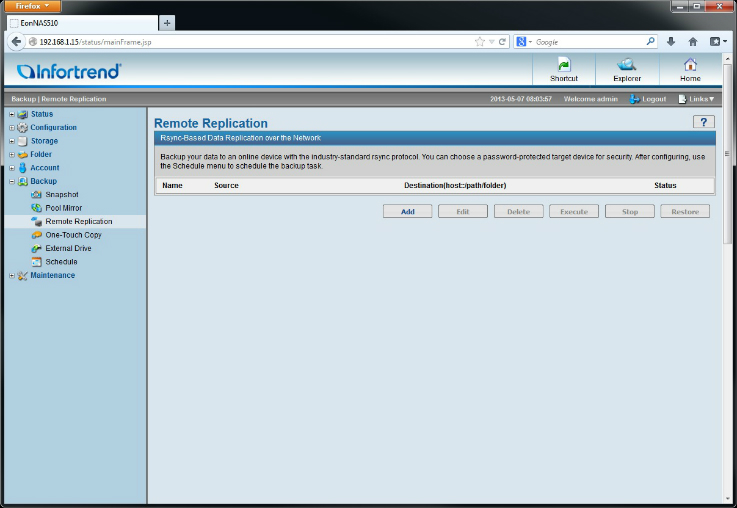Click the Stop button
Screen dimensions: 737x508
coord(630,211)
